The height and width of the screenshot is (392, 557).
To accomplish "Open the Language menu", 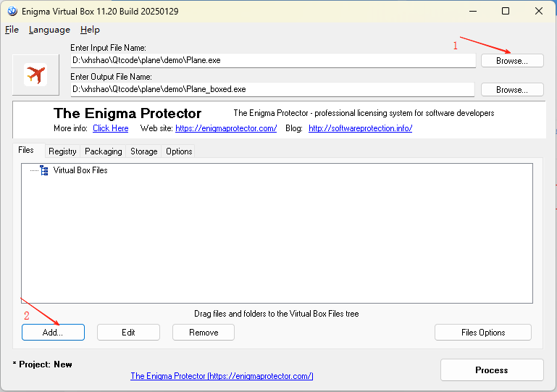I will pyautogui.click(x=49, y=30).
